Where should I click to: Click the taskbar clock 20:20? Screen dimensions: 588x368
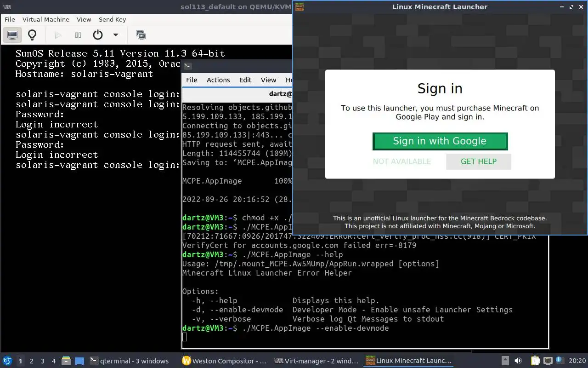click(577, 361)
